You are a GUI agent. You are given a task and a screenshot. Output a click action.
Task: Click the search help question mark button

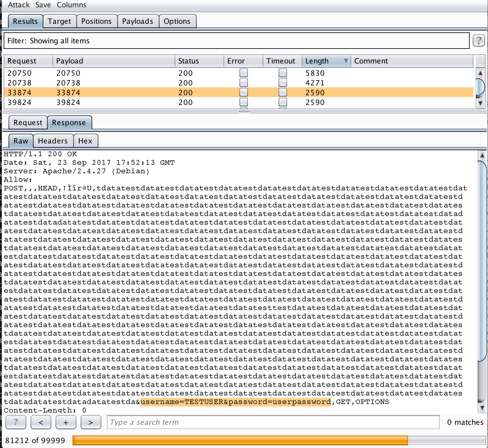coord(16,422)
